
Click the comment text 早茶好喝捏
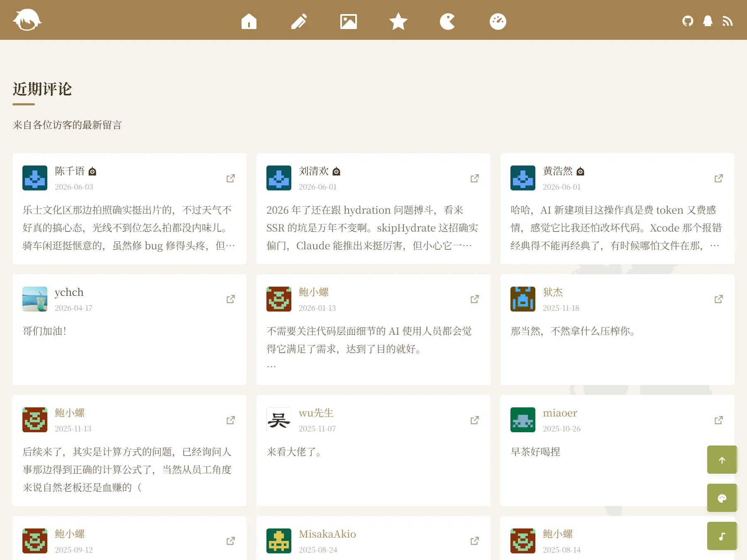pyautogui.click(x=535, y=452)
